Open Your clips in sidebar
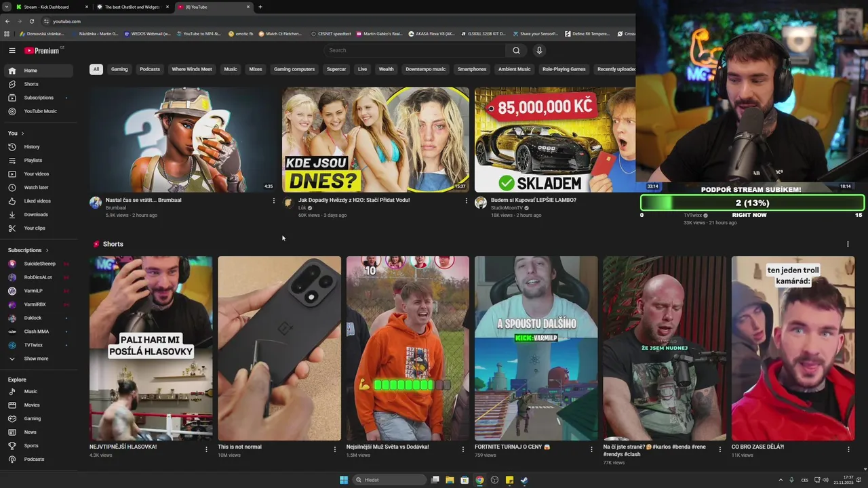Image resolution: width=868 pixels, height=488 pixels. pyautogui.click(x=37, y=228)
